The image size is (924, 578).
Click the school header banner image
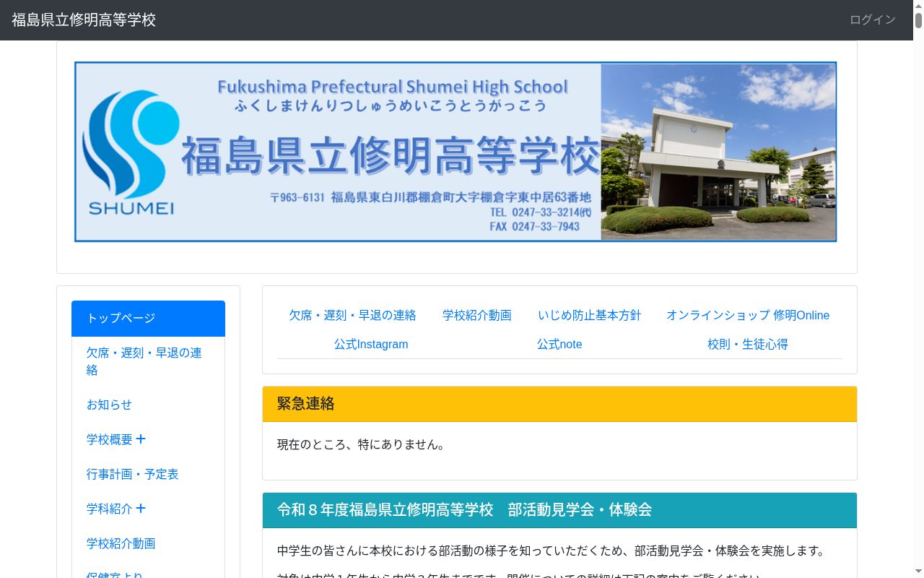pos(456,152)
